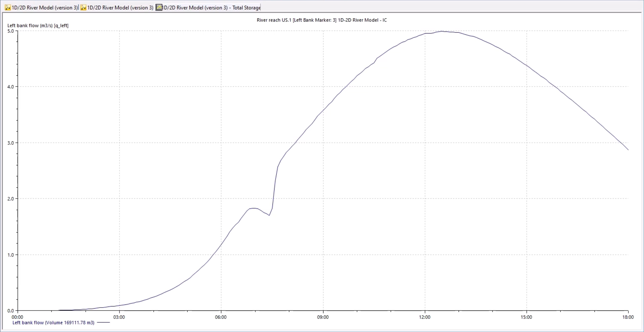Click the 18:00 time axis label
644x332 pixels.
[x=628, y=317]
